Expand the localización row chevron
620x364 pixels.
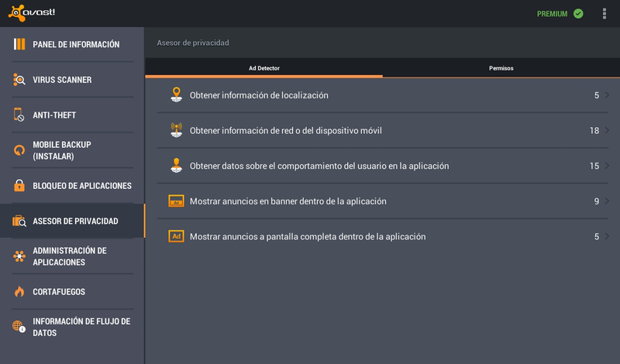pos(607,94)
